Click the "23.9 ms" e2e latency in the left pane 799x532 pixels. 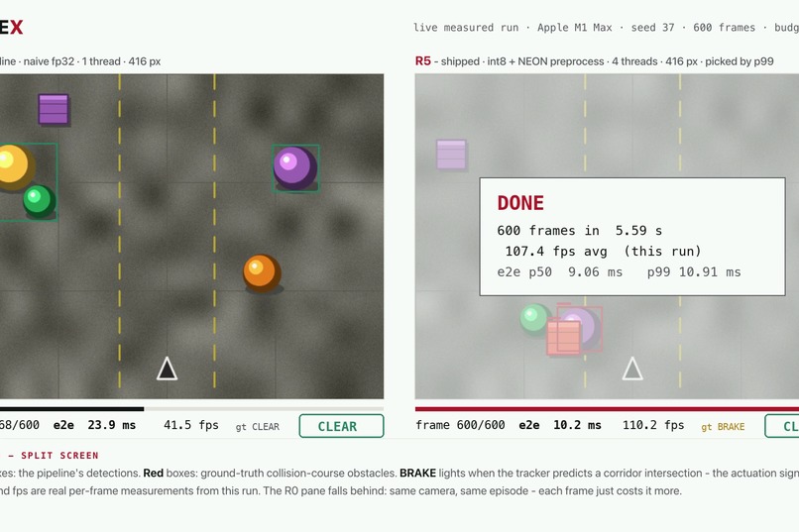[x=112, y=425]
